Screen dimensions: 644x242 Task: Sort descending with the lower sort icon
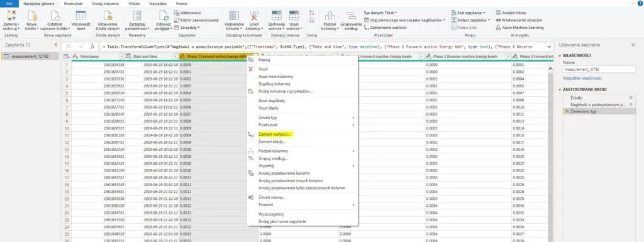coord(312,20)
